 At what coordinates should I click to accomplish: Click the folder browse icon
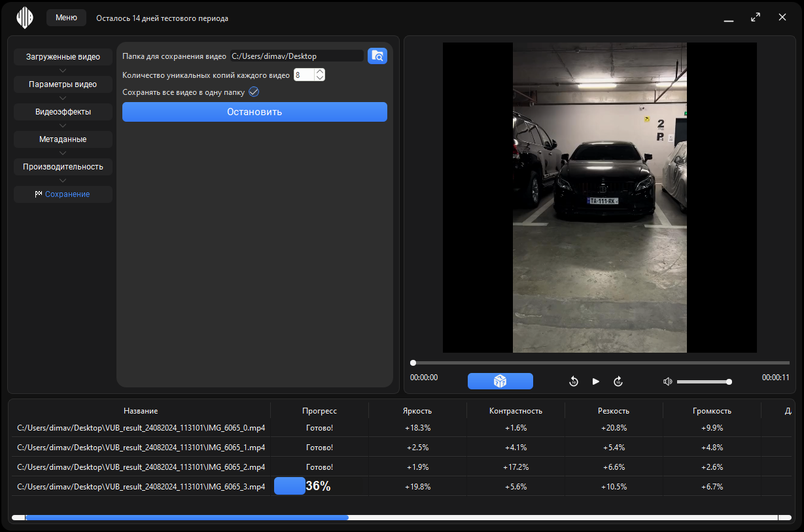tap(377, 56)
